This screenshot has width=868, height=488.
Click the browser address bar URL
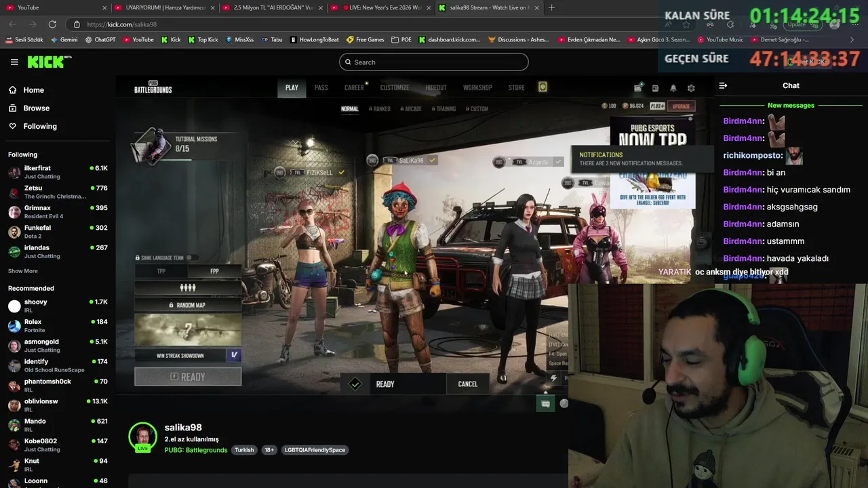[x=122, y=24]
